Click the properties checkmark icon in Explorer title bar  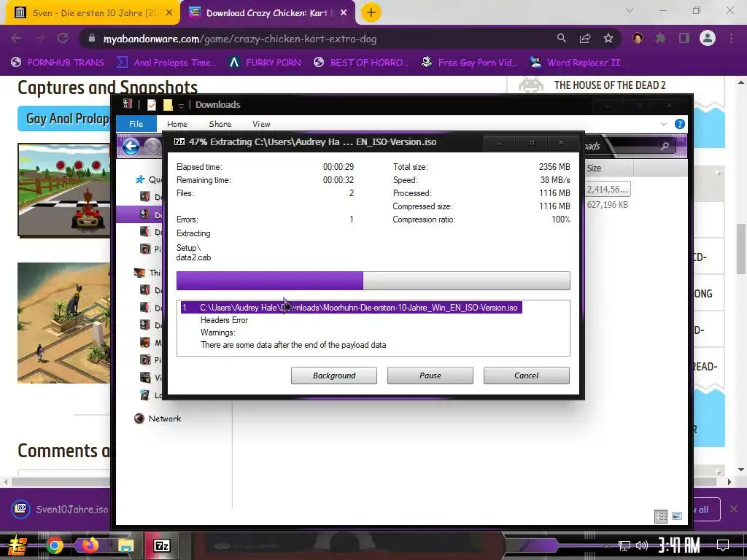pos(152,105)
